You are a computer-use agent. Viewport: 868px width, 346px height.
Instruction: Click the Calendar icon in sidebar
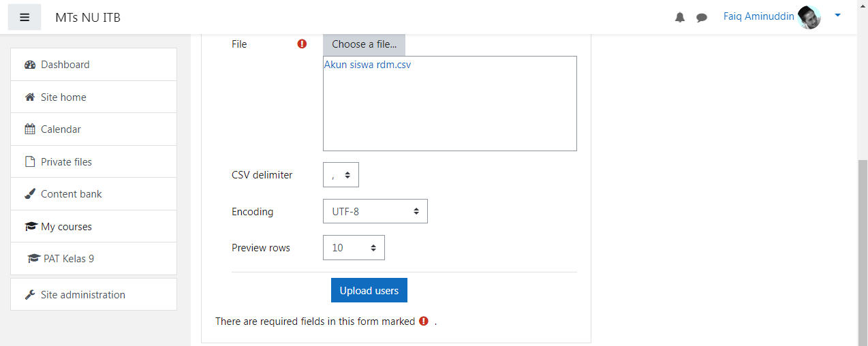[30, 129]
